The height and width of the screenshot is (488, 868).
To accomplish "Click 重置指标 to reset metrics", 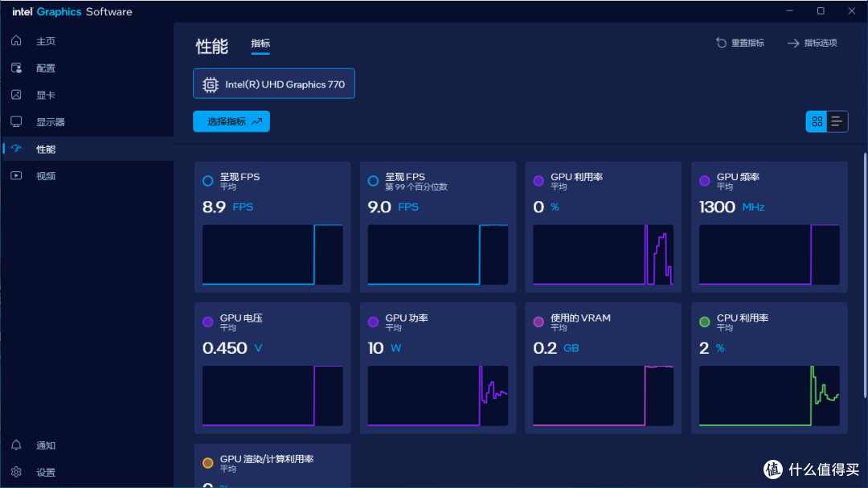I will [740, 43].
